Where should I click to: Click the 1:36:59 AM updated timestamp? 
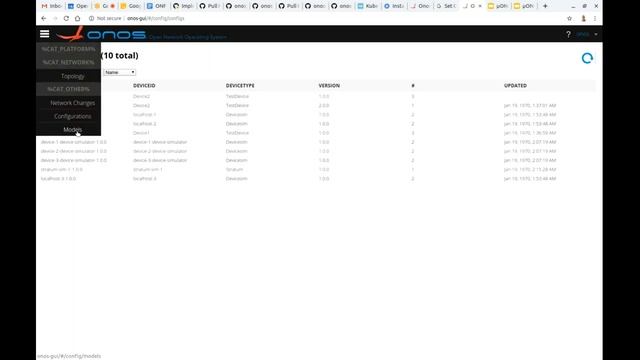coord(530,133)
